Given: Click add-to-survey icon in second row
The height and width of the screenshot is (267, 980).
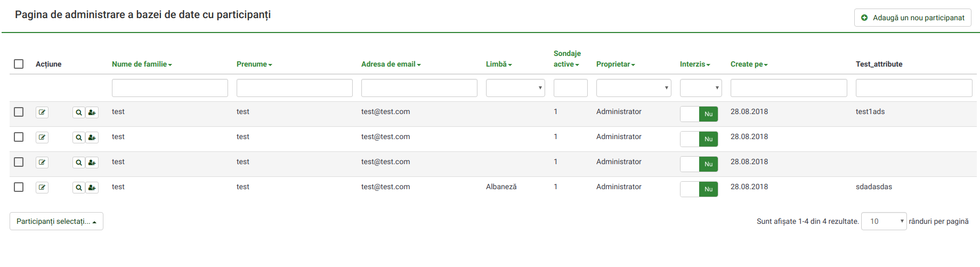Looking at the screenshot, I should pos(92,137).
